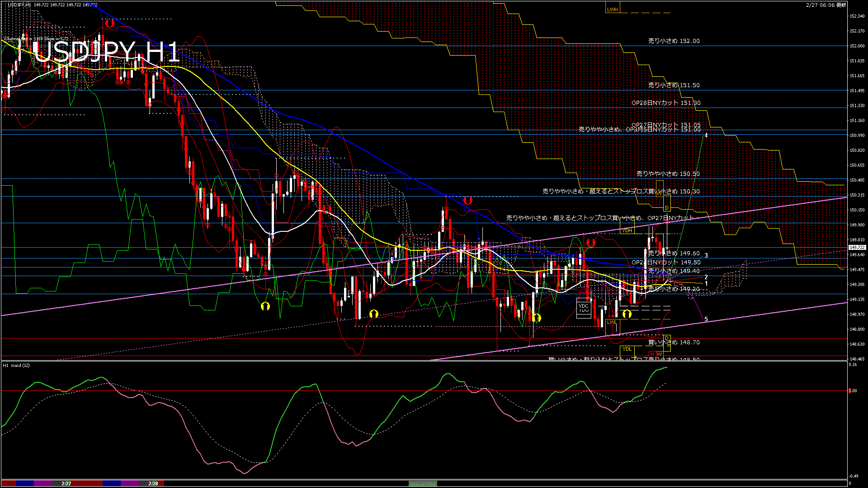This screenshot has width=868, height=488.
Task: Click the yellow up-arrow signal above LWL label
Action: (x=627, y=314)
